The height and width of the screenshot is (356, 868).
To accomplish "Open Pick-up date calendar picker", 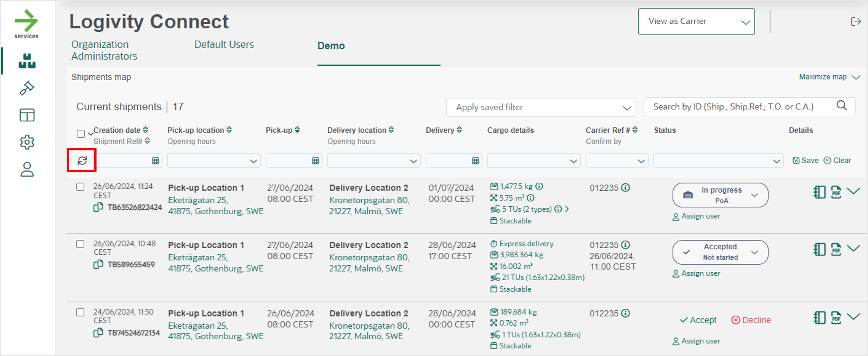I will click(x=315, y=161).
